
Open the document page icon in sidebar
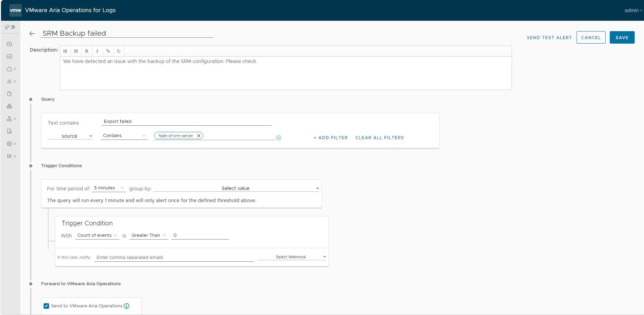point(9,94)
